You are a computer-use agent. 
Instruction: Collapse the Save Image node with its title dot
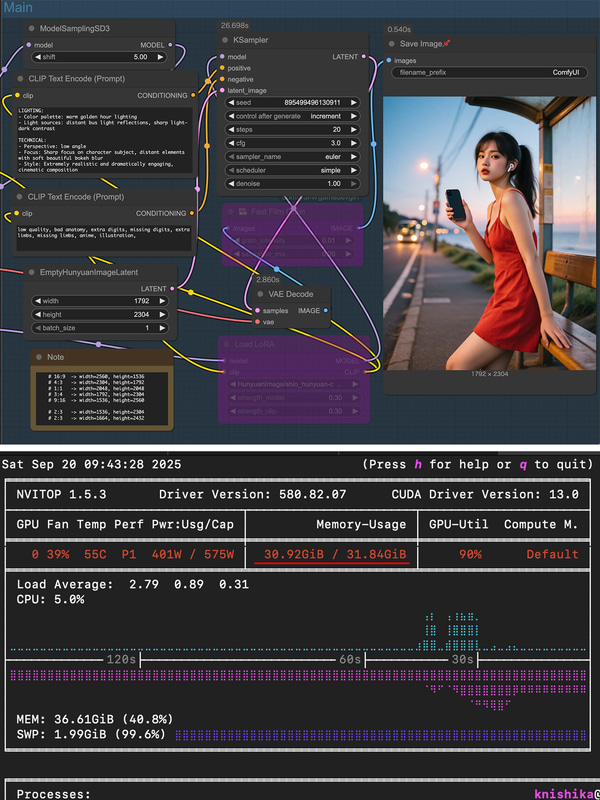tap(391, 44)
